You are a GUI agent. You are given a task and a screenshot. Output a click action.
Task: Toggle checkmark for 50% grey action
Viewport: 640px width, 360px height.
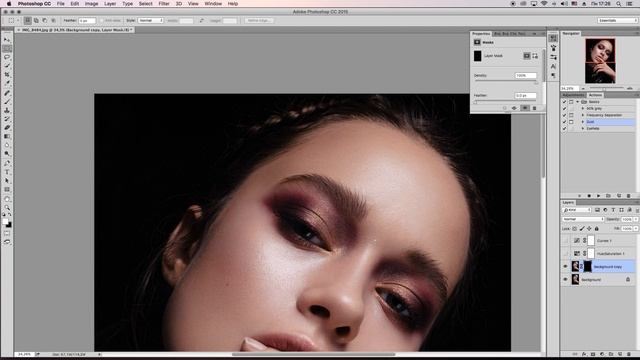tap(564, 109)
